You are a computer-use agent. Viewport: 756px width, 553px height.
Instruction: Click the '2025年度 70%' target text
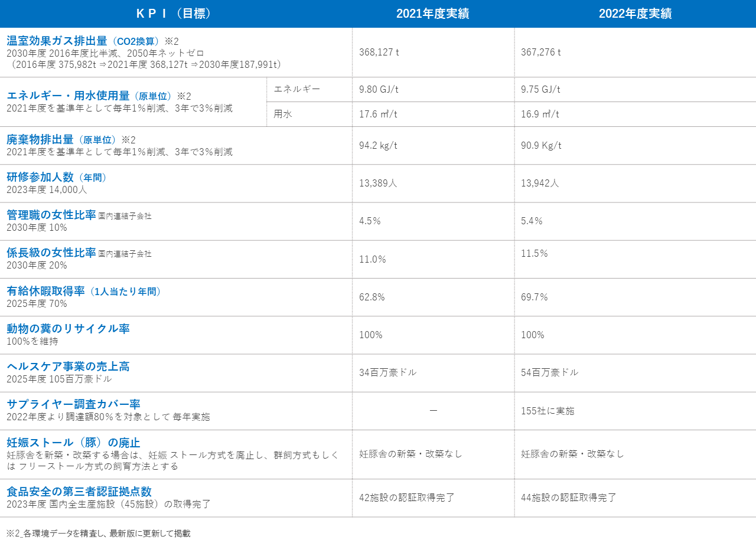coord(37,303)
